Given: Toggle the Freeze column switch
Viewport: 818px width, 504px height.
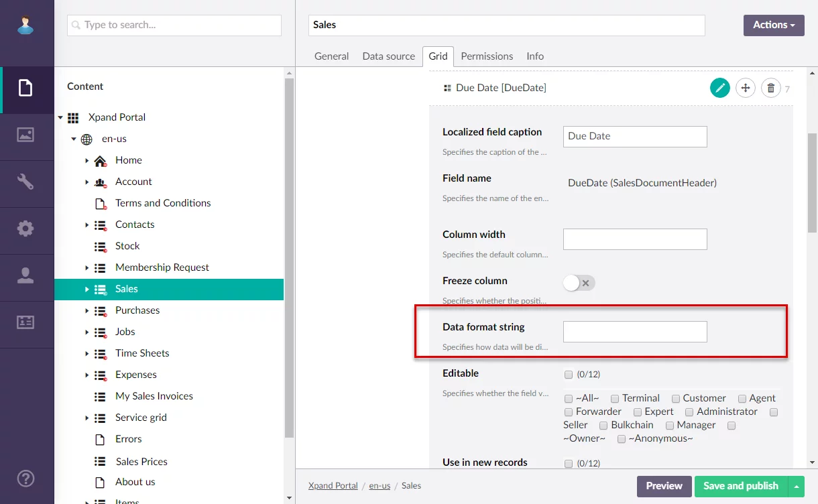Looking at the screenshot, I should pyautogui.click(x=579, y=283).
